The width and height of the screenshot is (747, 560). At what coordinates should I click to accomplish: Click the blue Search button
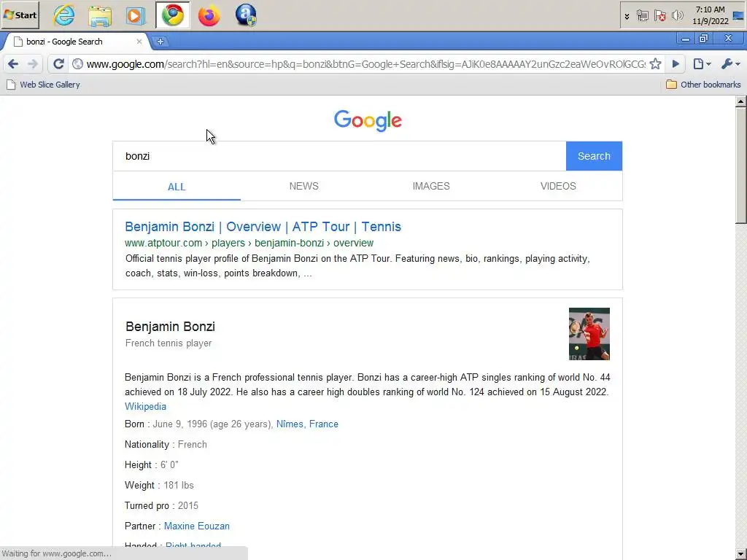(x=594, y=156)
